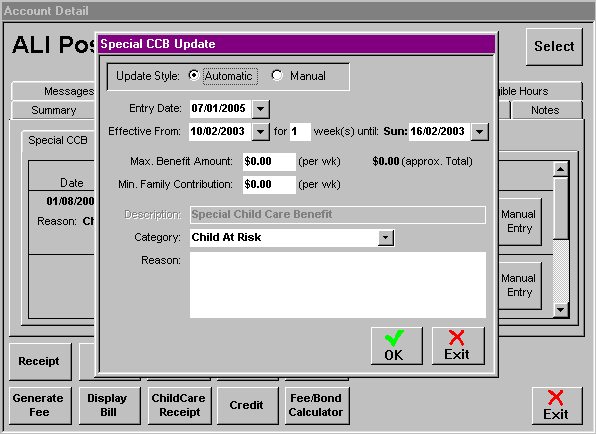This screenshot has width=596, height=434.
Task: Click the scrollbar down arrow
Action: point(561,309)
